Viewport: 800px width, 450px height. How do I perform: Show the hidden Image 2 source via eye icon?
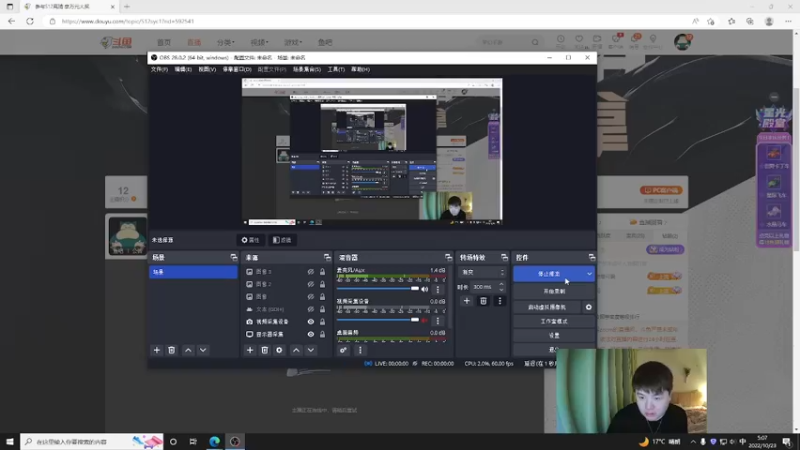click(x=311, y=284)
